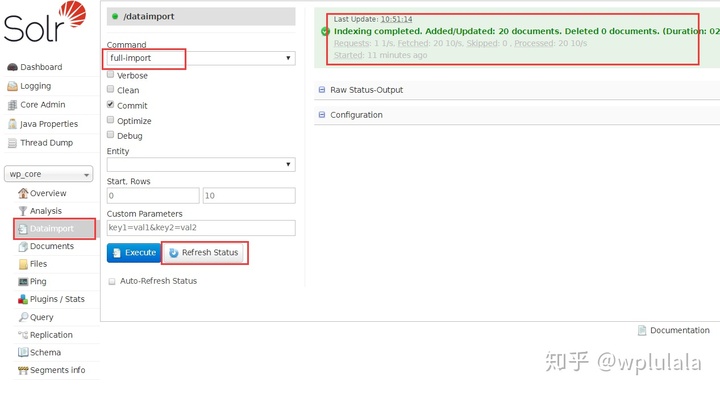Click the Replication icon

click(x=23, y=335)
